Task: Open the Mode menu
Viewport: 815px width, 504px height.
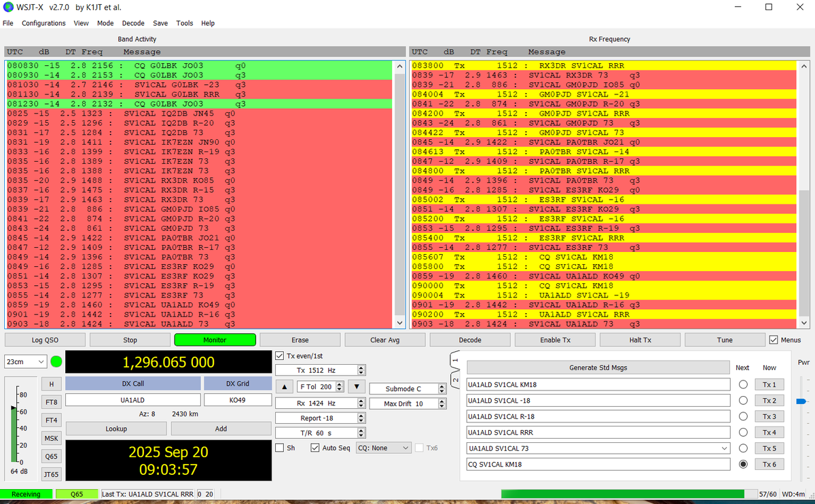Action: click(105, 23)
